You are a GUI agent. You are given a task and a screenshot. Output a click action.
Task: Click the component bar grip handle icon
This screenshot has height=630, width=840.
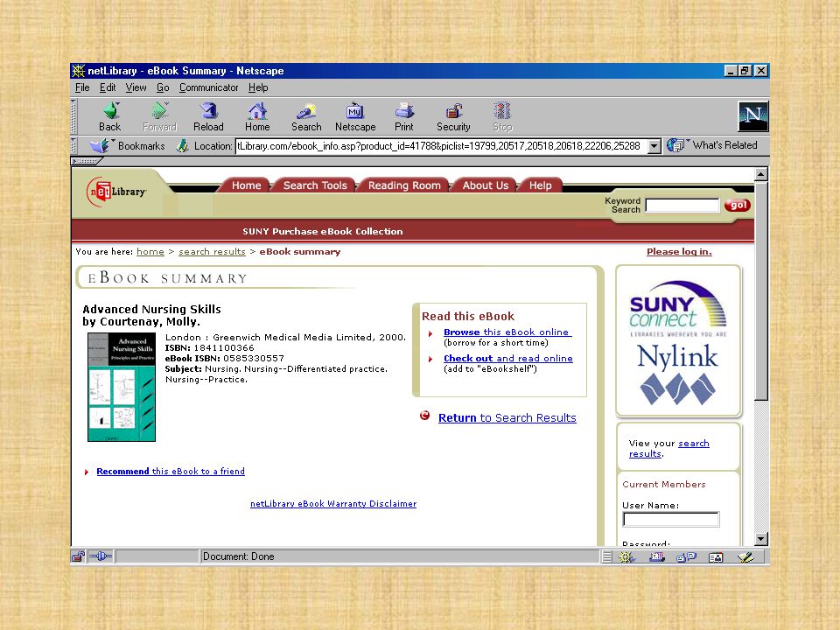pyautogui.click(x=606, y=557)
